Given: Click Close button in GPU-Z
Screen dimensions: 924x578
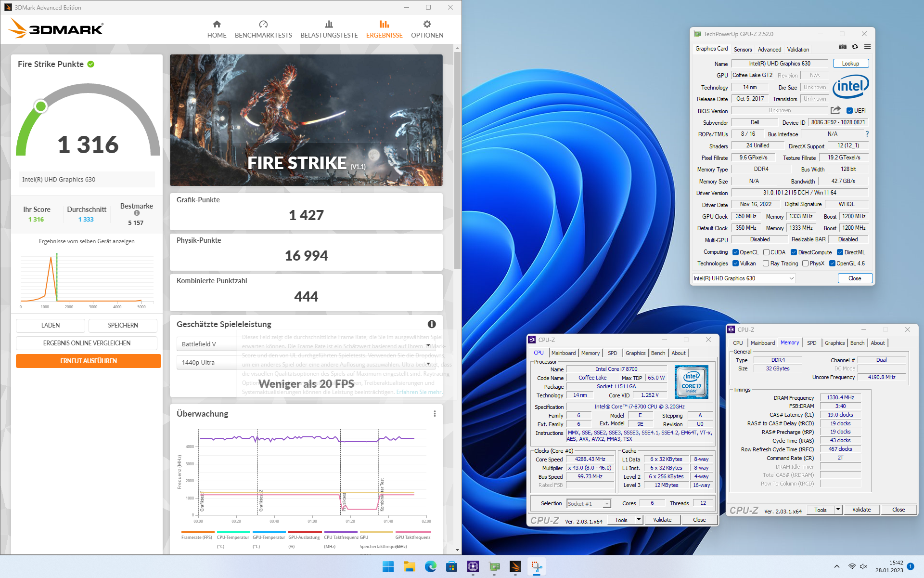Looking at the screenshot, I should 855,278.
